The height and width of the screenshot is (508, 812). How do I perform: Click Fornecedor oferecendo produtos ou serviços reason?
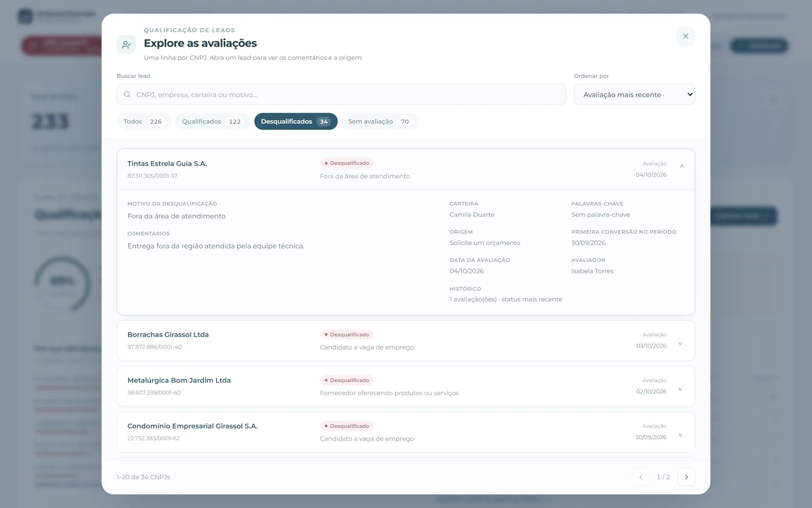pyautogui.click(x=389, y=393)
